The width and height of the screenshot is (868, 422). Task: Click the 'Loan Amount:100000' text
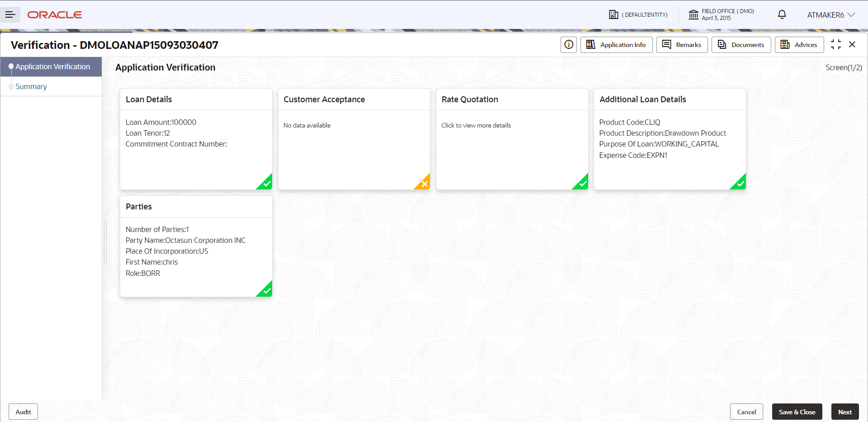[x=161, y=122]
